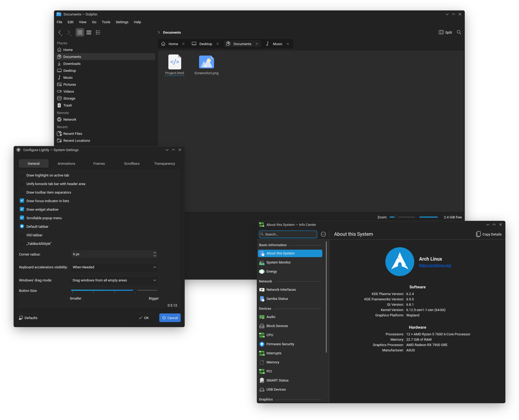Restore Lightly settings with the Defaults button
The width and height of the screenshot is (519, 420).
28,318
